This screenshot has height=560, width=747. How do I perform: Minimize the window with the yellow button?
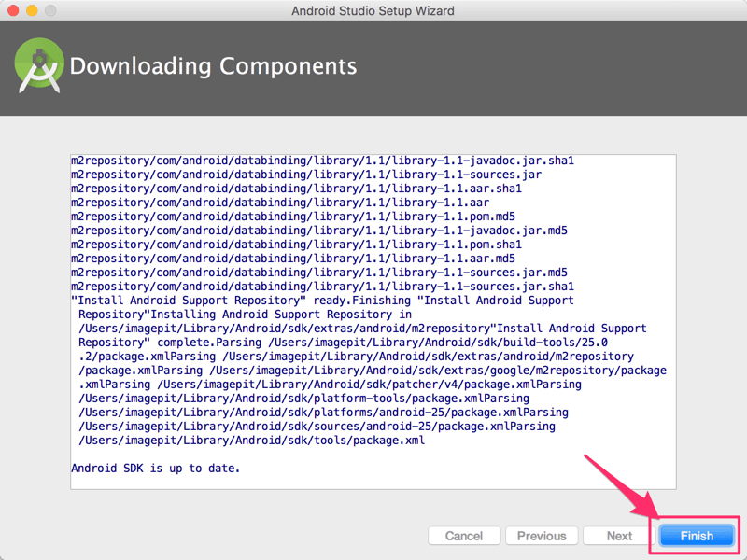tap(32, 10)
